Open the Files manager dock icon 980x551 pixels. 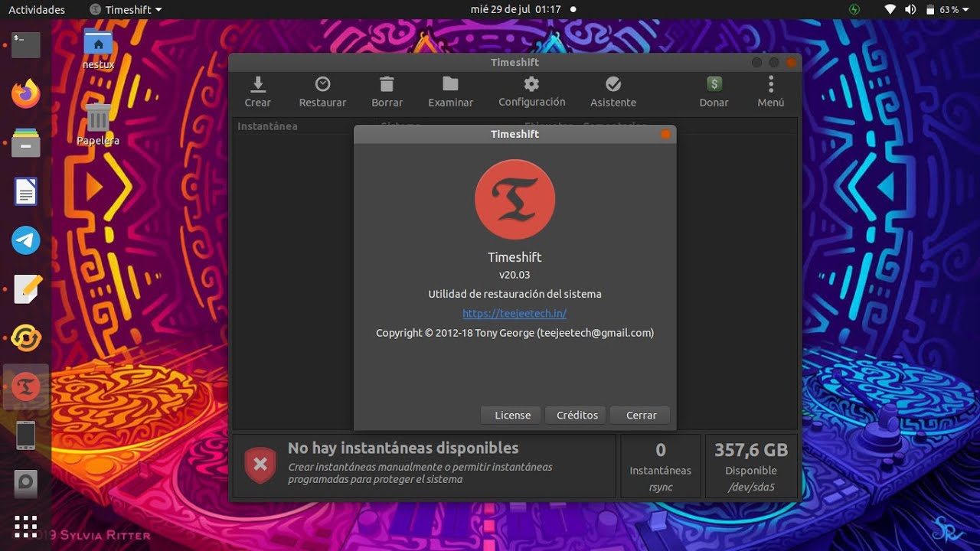tap(25, 143)
